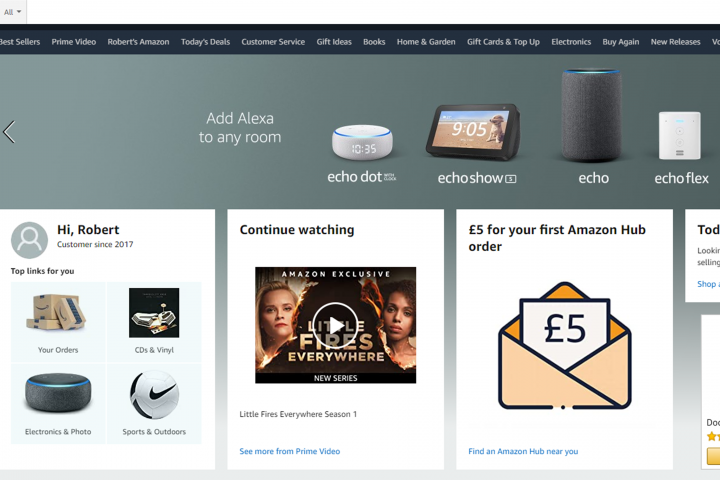Viewport: 720px width, 480px height.
Task: Open Today's Deals in the navigation bar
Action: 205,42
